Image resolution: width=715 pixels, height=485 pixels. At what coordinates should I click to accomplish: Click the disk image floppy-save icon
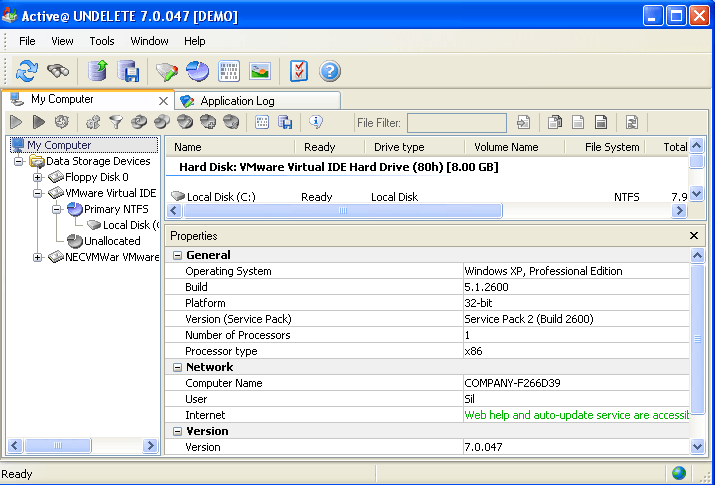[x=129, y=71]
